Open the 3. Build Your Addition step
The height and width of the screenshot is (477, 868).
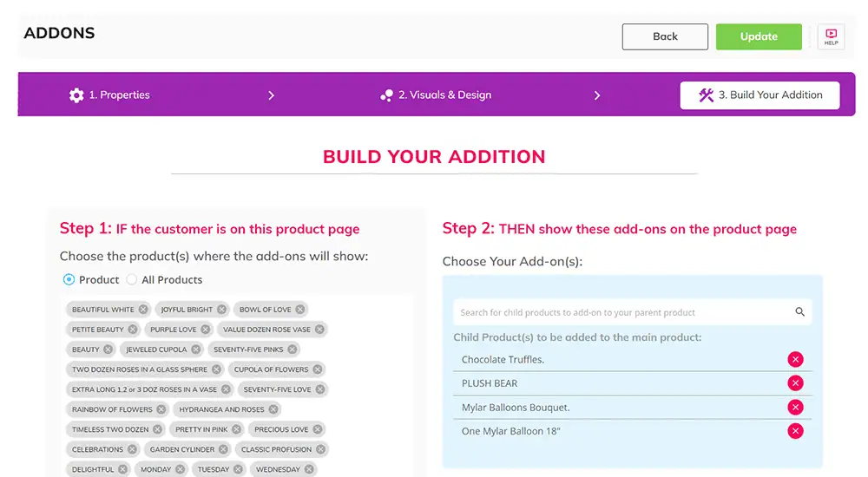(759, 95)
